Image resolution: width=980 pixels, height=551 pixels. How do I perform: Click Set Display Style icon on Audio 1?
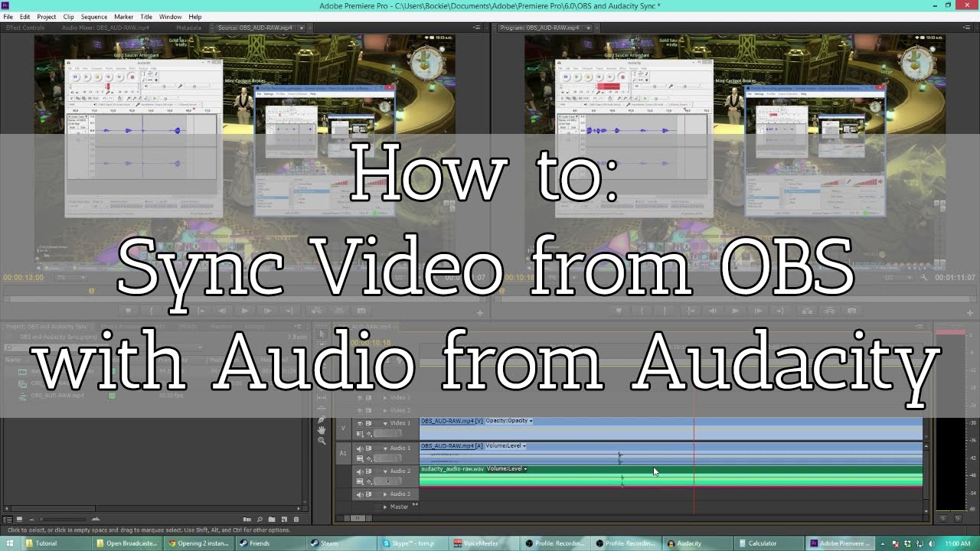(360, 458)
